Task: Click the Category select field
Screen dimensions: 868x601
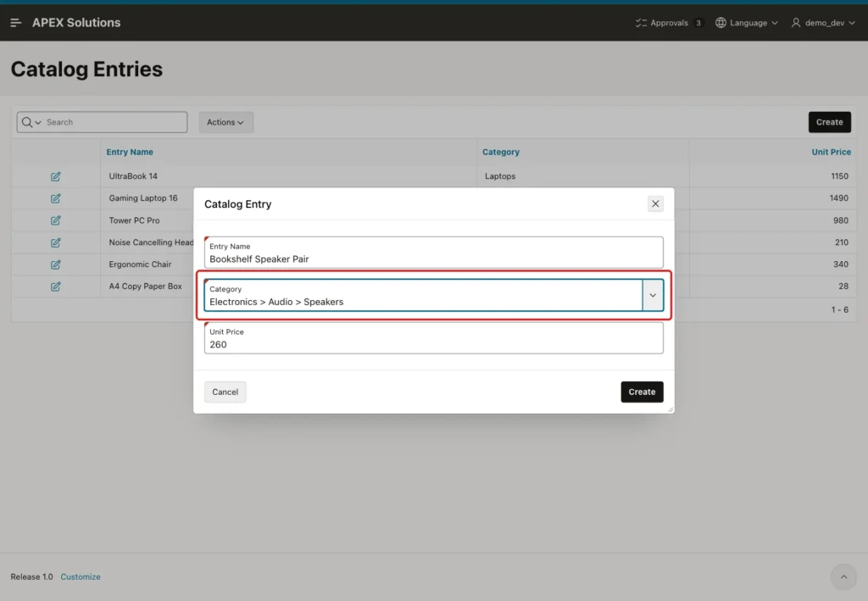Action: [424, 296]
